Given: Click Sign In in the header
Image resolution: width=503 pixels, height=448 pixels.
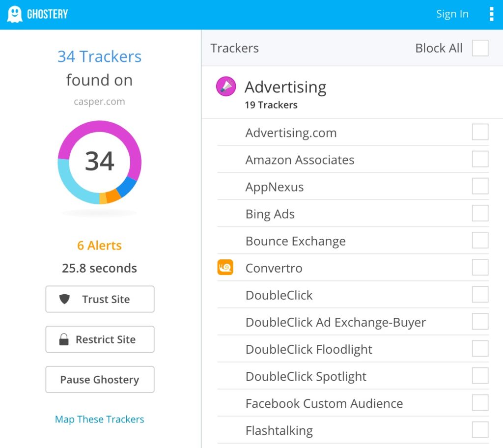Looking at the screenshot, I should click(452, 14).
